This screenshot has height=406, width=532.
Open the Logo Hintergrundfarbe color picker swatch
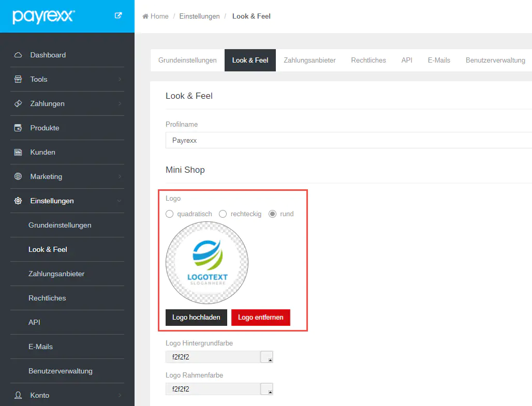pos(267,357)
